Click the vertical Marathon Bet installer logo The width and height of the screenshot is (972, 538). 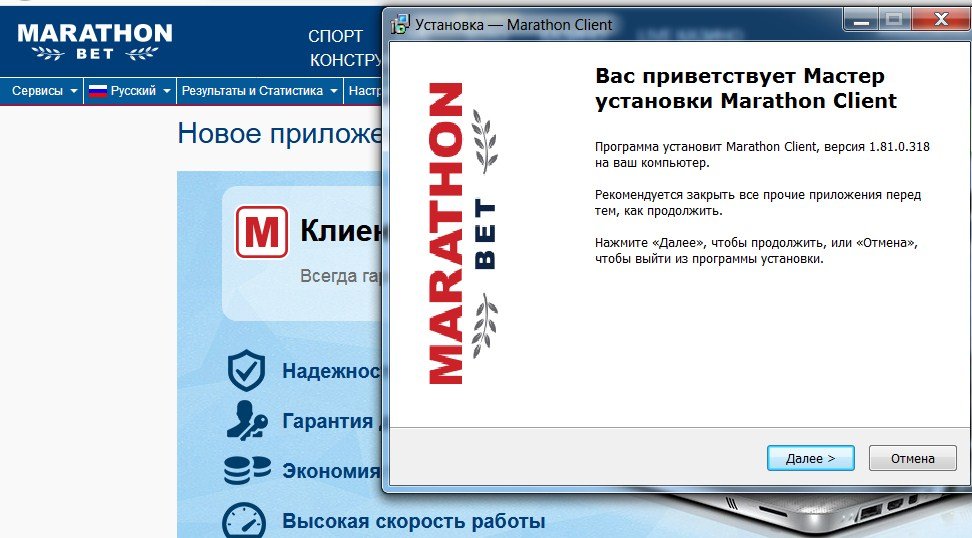(462, 233)
